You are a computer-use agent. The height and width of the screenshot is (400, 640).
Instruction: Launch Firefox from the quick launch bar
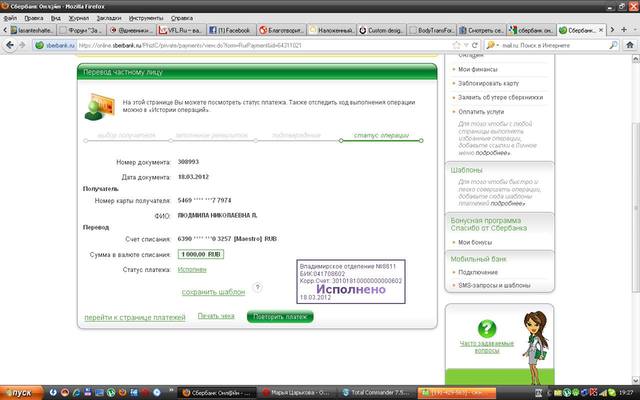(122, 393)
